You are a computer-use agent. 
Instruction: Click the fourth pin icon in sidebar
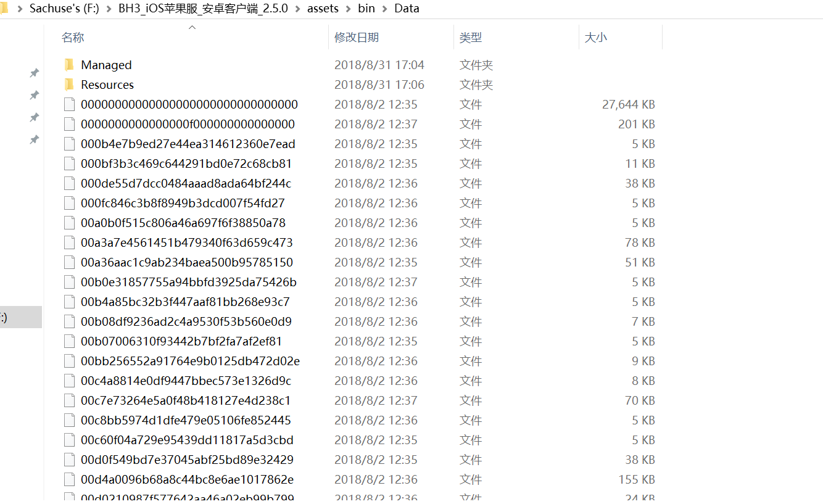pyautogui.click(x=35, y=140)
